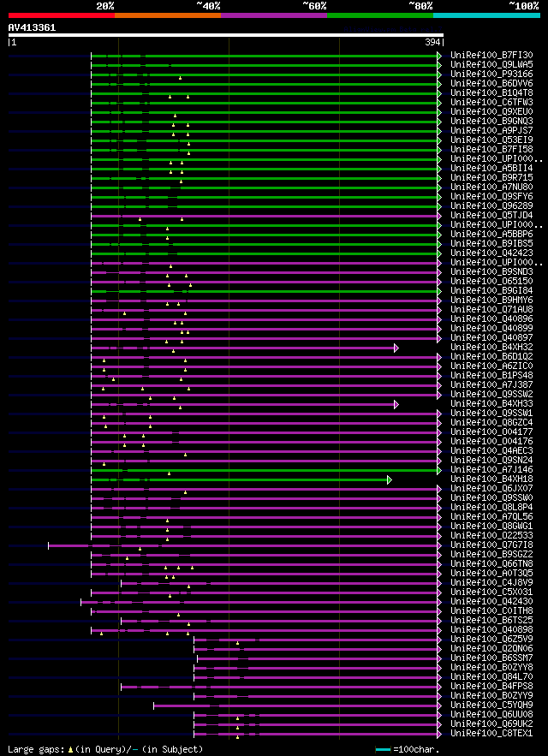Open hit UniRef100_A7J387
The width and height of the screenshot is (548, 756).
491,384
